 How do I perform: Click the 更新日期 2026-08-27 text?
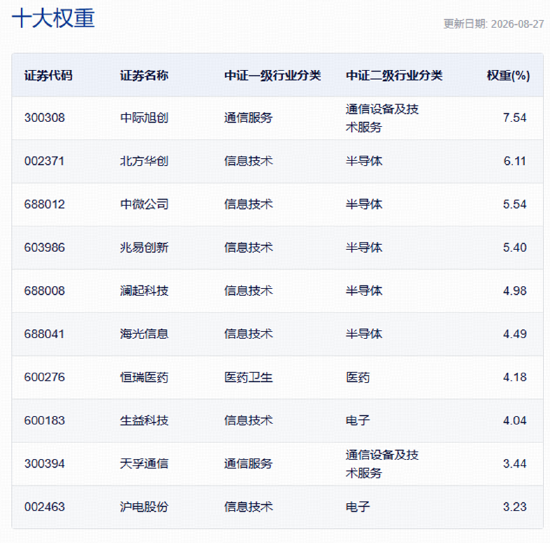[494, 24]
